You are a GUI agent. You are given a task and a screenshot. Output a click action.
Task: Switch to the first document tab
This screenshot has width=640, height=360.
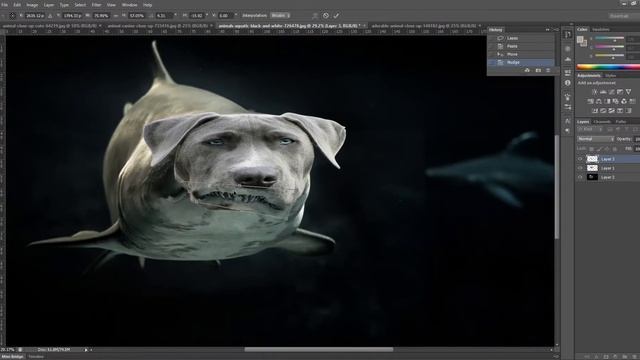click(51, 26)
